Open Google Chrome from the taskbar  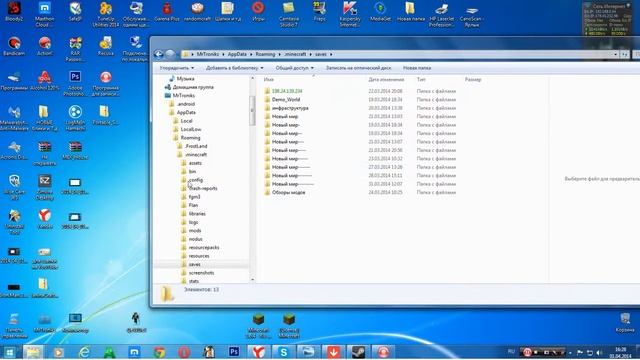click(159, 352)
